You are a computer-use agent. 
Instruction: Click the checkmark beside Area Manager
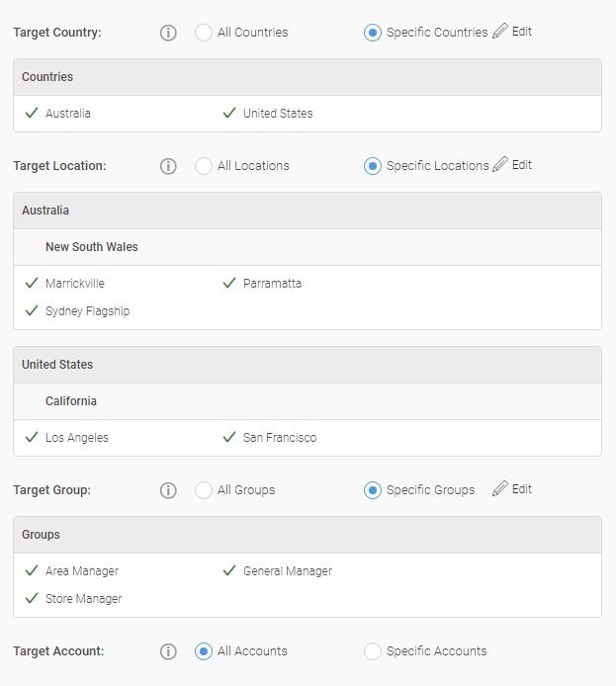coord(32,570)
